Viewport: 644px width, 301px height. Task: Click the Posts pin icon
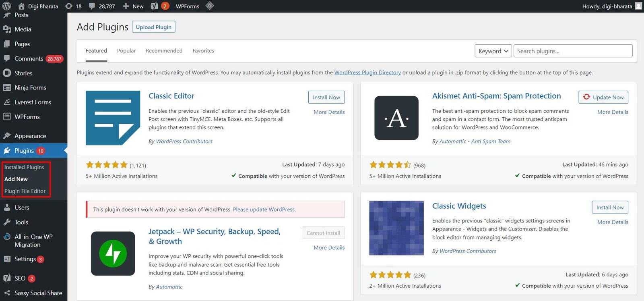[x=7, y=15]
